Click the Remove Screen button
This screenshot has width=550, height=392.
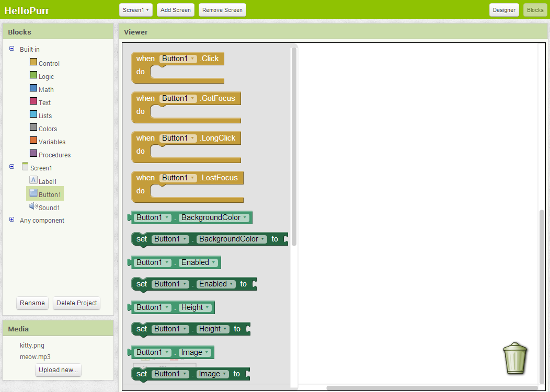coord(222,10)
